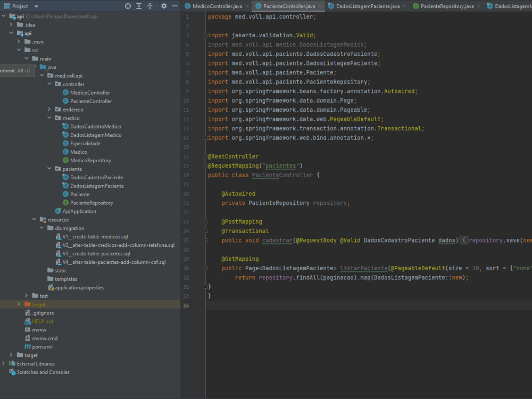Click the fold marker at @PostMapping line
This screenshot has width=532, height=399.
tap(205, 221)
